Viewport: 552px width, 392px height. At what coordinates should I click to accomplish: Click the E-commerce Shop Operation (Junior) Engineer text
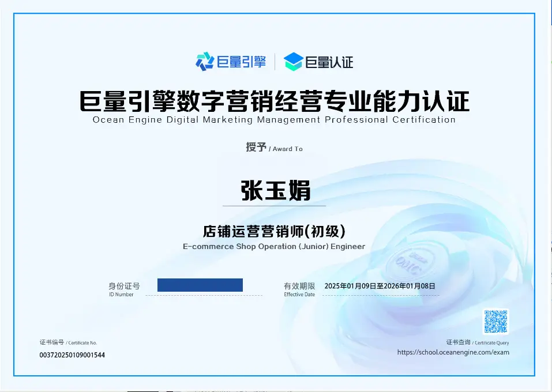(x=274, y=246)
